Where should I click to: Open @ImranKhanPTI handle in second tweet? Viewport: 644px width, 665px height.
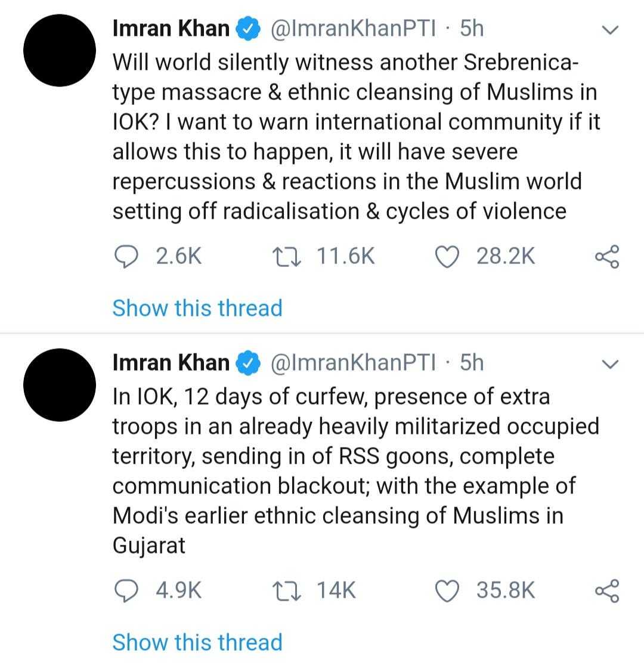tap(353, 363)
